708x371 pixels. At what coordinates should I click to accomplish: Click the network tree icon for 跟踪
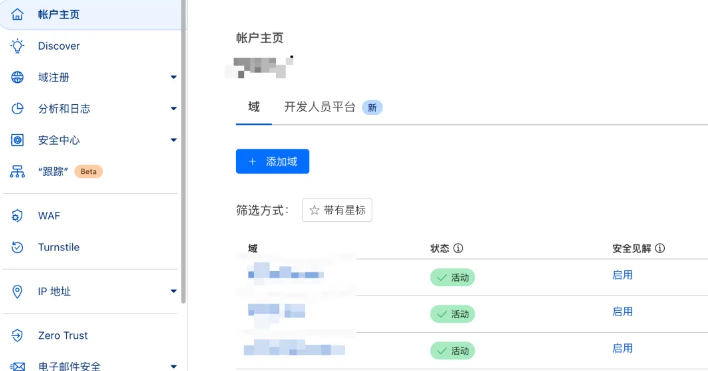[17, 172]
